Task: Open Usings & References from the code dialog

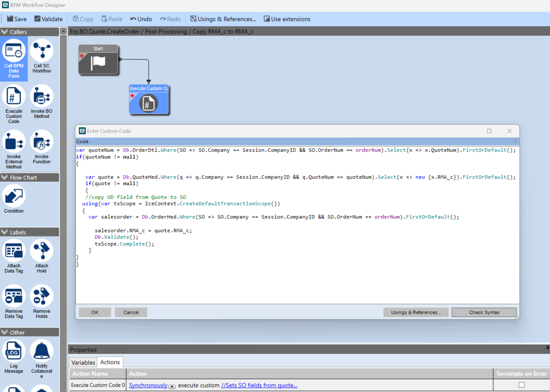Action: coord(416,312)
